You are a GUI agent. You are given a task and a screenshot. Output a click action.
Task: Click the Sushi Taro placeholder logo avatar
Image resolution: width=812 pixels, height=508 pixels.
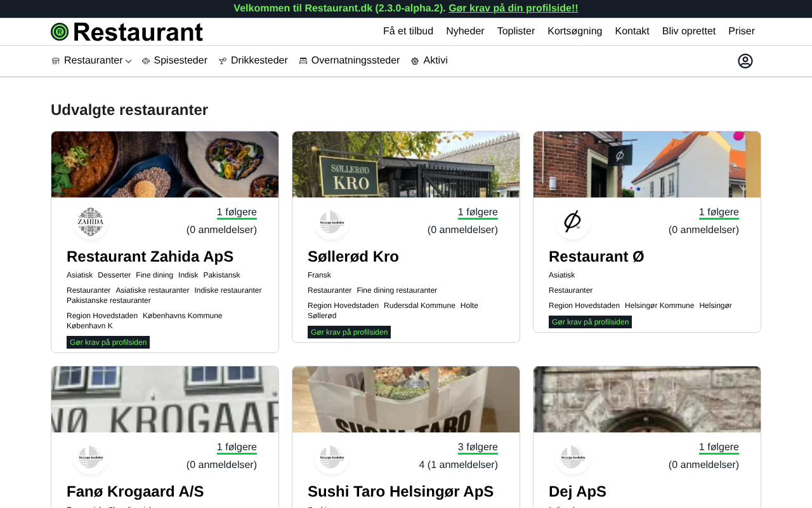(332, 457)
